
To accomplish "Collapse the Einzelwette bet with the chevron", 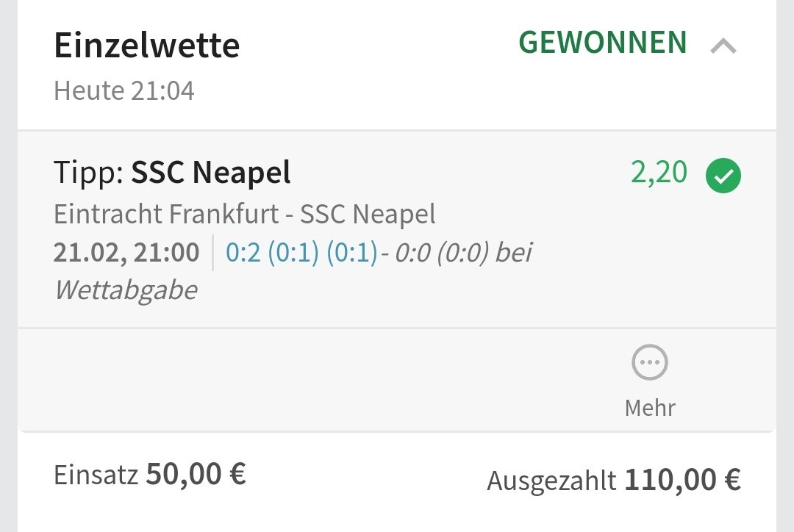I will point(723,47).
